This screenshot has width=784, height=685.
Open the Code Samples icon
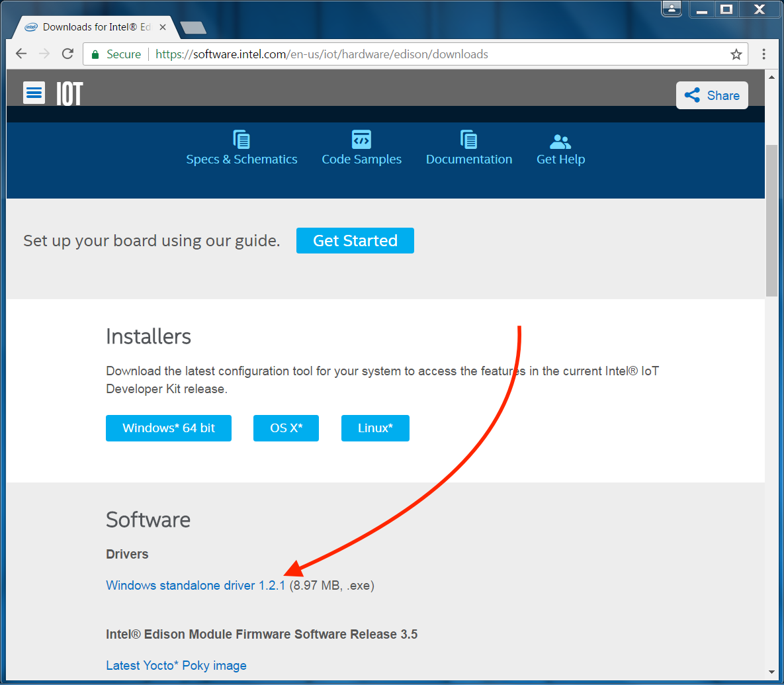click(x=361, y=140)
